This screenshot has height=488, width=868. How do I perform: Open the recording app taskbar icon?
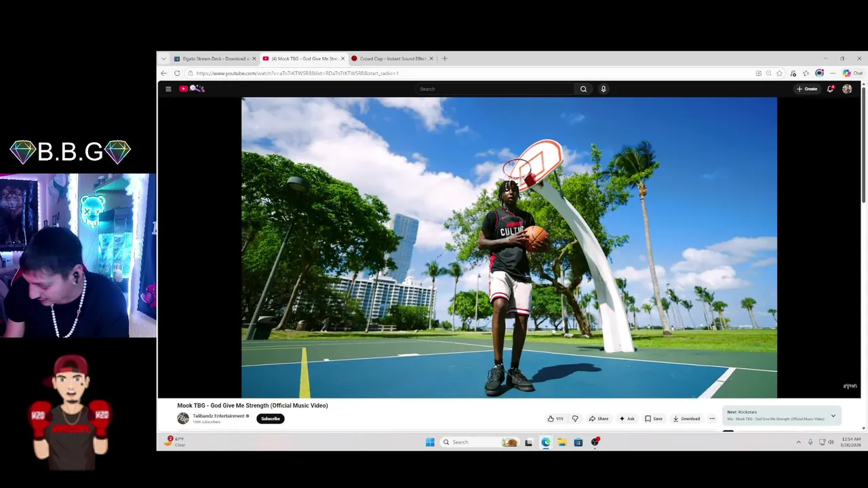point(595,442)
